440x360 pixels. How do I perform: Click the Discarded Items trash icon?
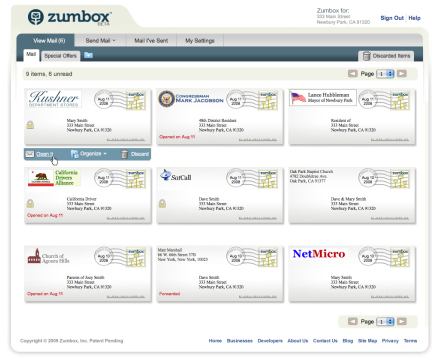(366, 56)
